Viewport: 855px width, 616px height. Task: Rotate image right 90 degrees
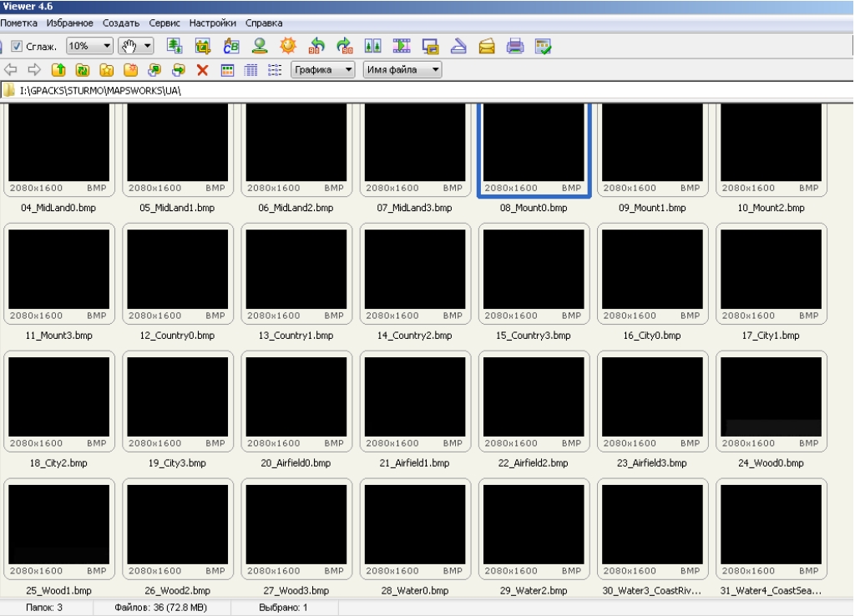345,47
